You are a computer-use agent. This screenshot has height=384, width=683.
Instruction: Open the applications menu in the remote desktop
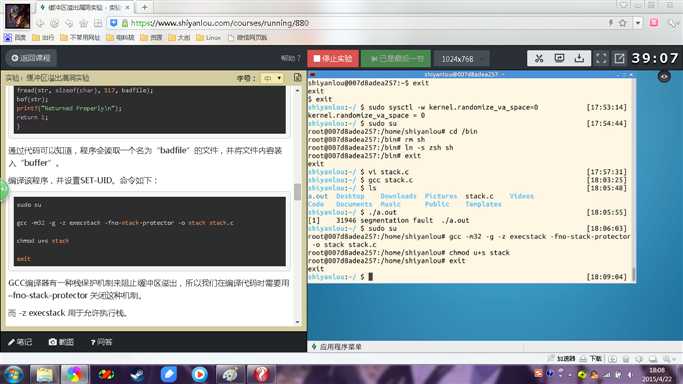click(x=337, y=347)
